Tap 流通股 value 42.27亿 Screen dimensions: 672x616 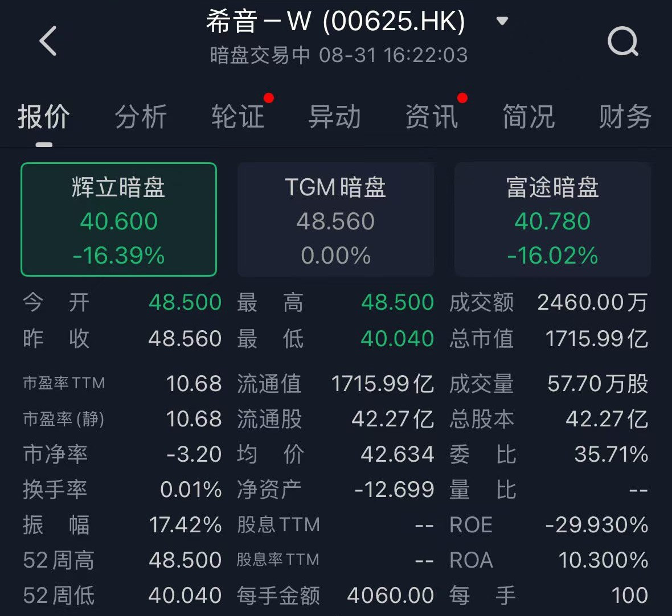click(392, 419)
